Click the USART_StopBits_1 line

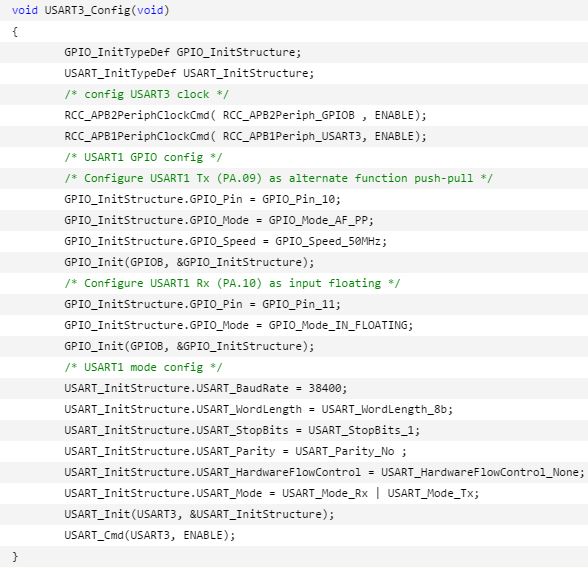point(242,430)
